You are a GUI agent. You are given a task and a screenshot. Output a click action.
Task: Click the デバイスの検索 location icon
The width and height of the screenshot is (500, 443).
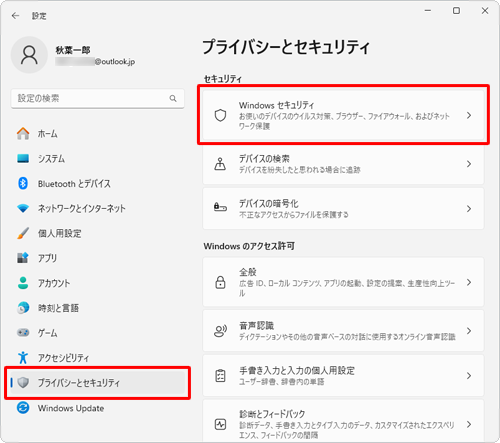point(220,164)
